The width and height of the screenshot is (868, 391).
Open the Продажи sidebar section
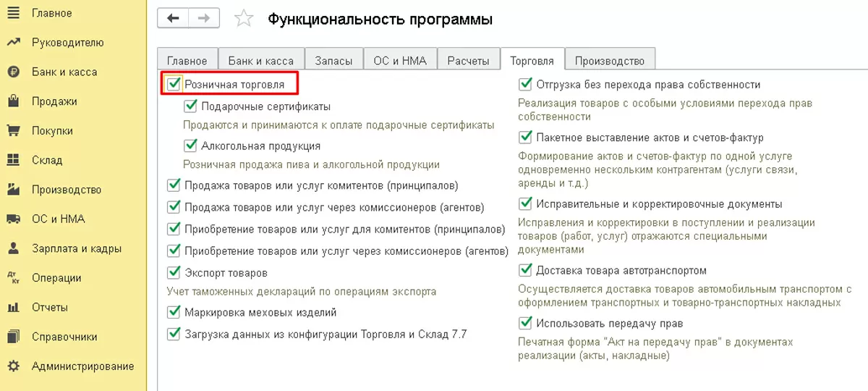pyautogui.click(x=54, y=101)
